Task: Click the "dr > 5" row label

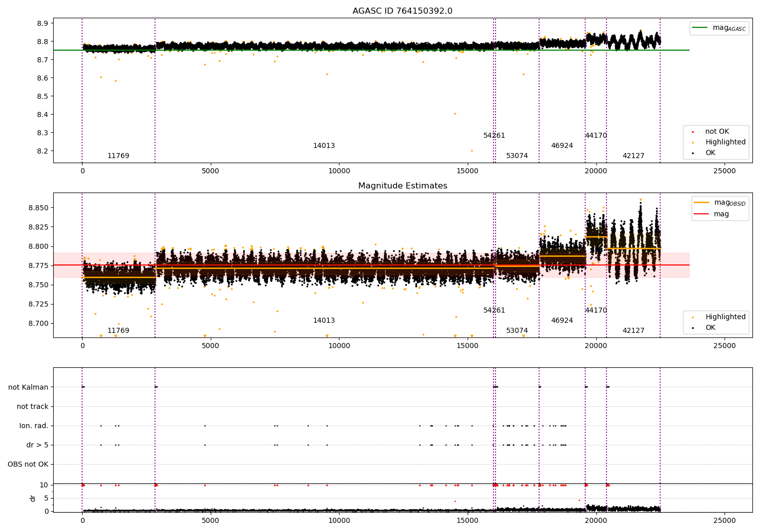Action: coord(37,445)
